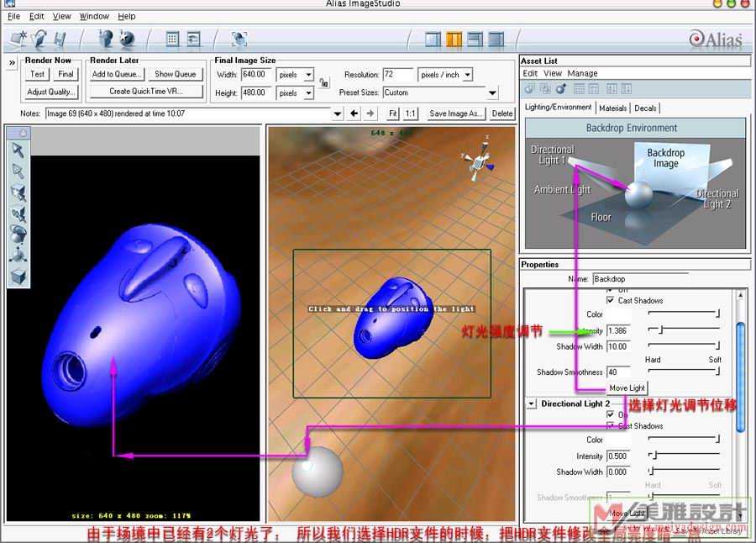Screen dimensions: 756x543
Task: Click the Fit view button
Action: tap(393, 113)
